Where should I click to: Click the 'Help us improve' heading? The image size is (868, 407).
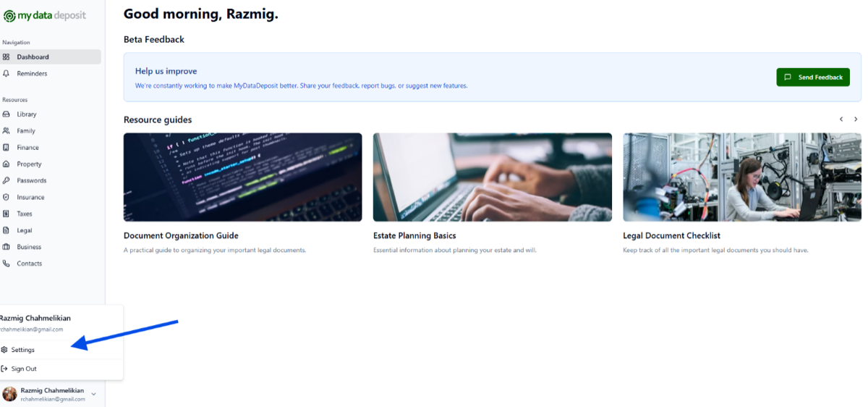tap(166, 72)
